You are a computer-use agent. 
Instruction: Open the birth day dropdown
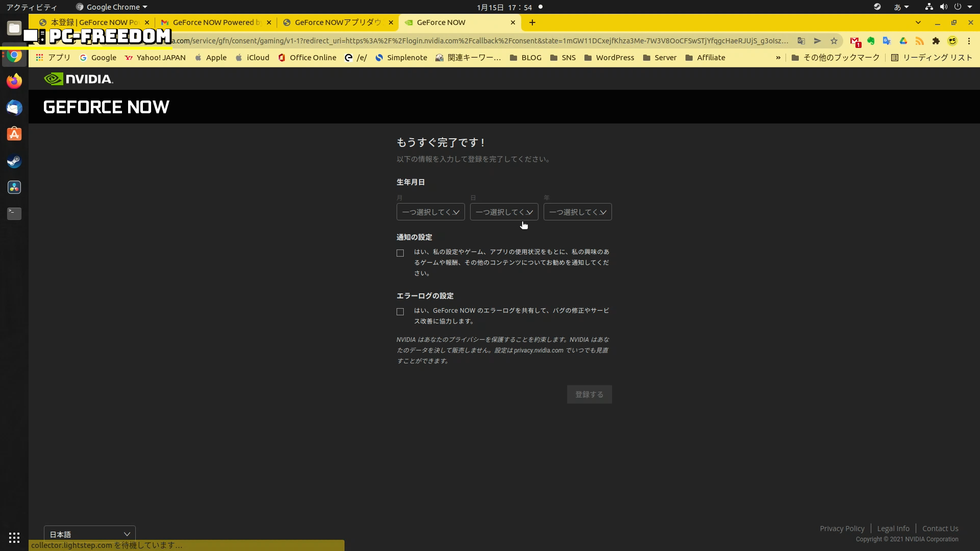(504, 212)
